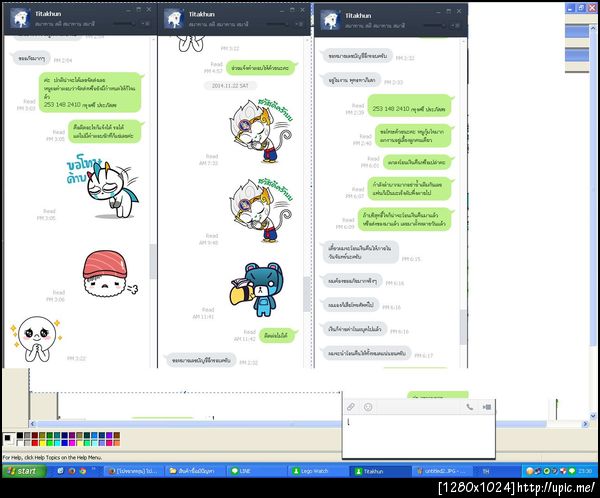Click the scrollbar thumb of middle chat window
The height and width of the screenshot is (498, 600).
tap(307, 294)
